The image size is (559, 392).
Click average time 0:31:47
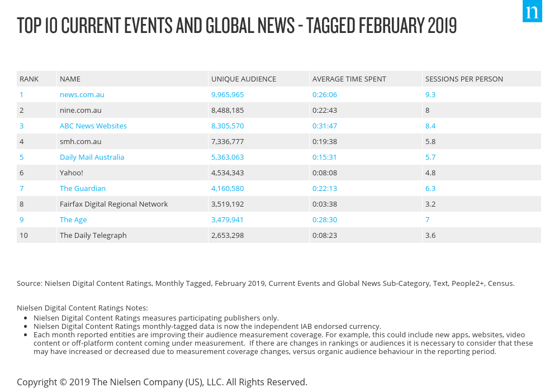pos(325,126)
